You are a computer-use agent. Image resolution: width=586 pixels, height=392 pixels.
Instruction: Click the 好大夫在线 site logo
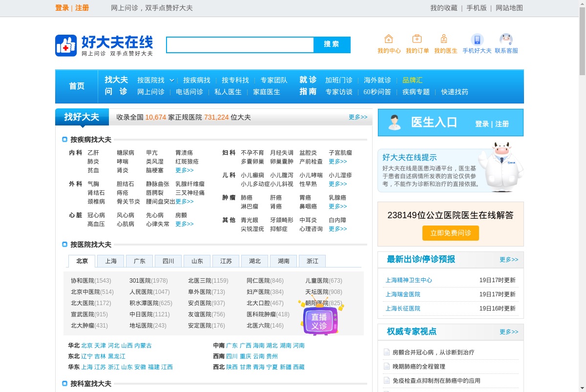104,45
